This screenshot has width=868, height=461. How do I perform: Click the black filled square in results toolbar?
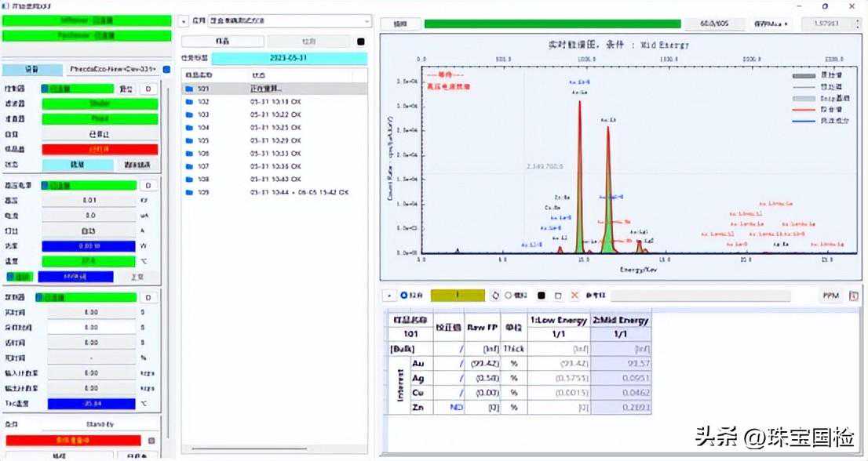pyautogui.click(x=541, y=296)
